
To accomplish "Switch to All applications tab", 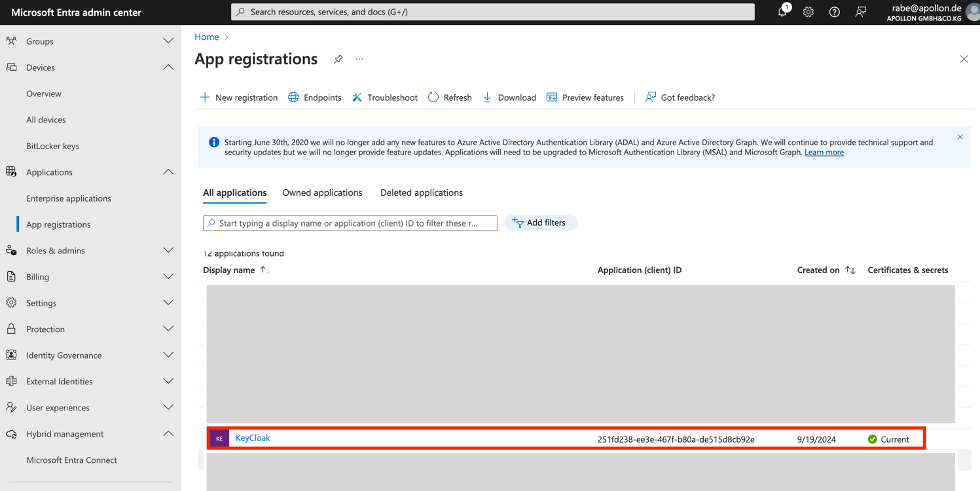I will pyautogui.click(x=234, y=192).
